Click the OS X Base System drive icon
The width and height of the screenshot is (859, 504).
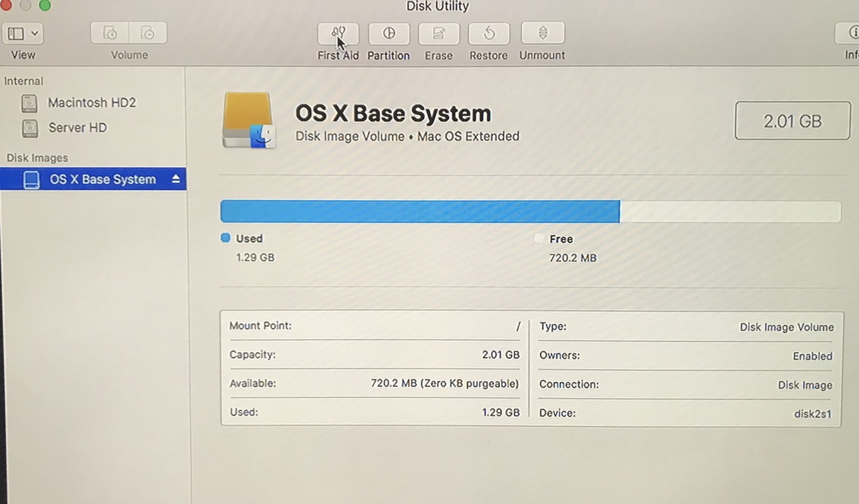249,120
